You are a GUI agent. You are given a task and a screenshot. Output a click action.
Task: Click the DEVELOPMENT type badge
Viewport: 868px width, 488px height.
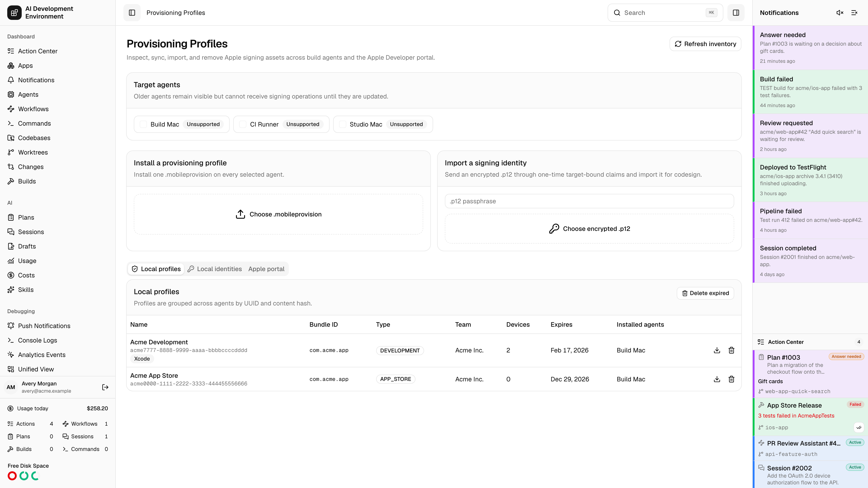click(x=400, y=351)
